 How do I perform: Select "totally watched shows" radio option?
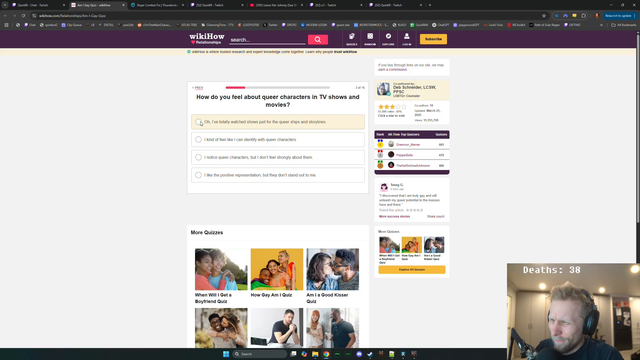tap(198, 122)
